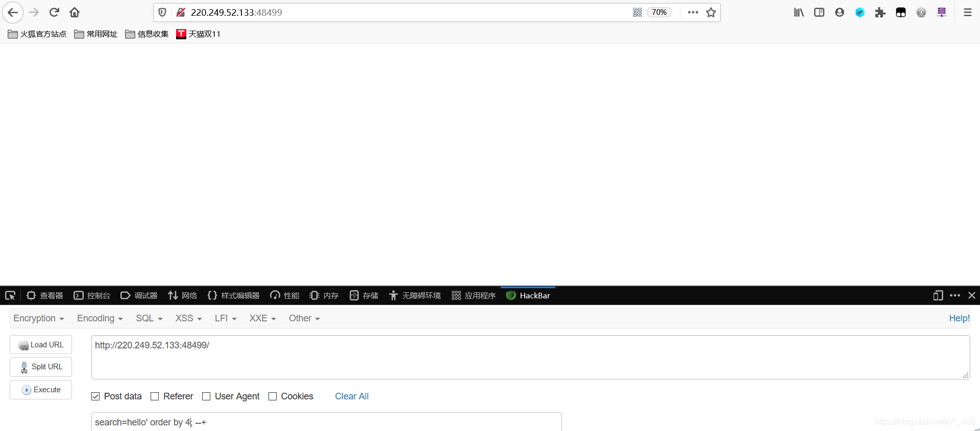Open the 信息收集 bookmark folder
The height and width of the screenshot is (431, 980).
pyautogui.click(x=147, y=34)
